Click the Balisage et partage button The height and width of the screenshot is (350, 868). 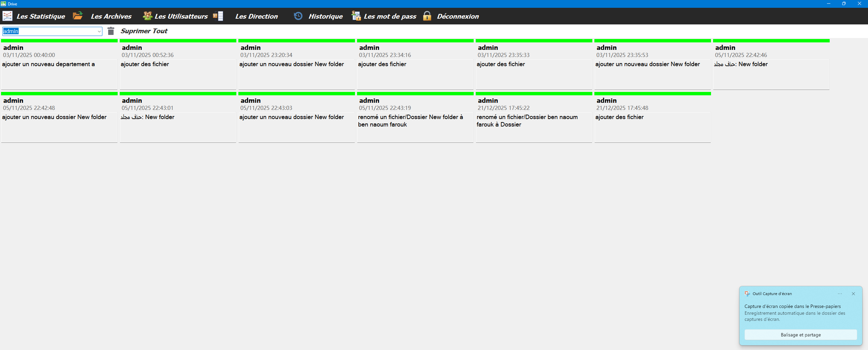pyautogui.click(x=801, y=335)
